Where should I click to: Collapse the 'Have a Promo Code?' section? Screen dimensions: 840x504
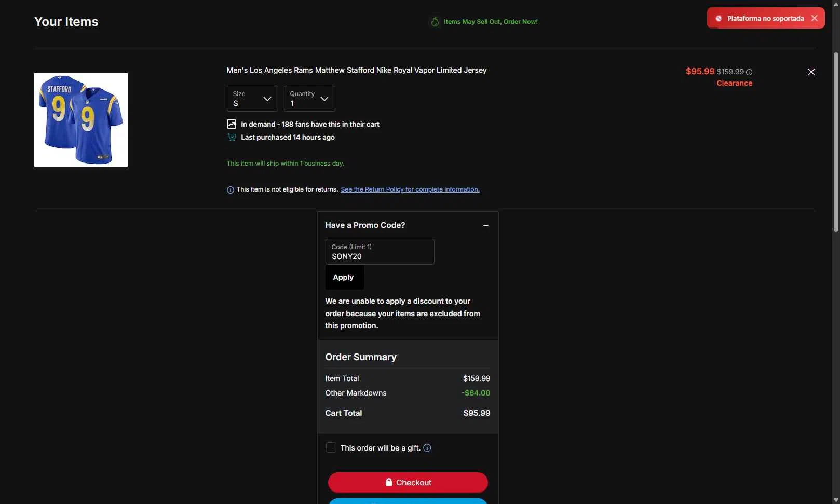click(486, 225)
